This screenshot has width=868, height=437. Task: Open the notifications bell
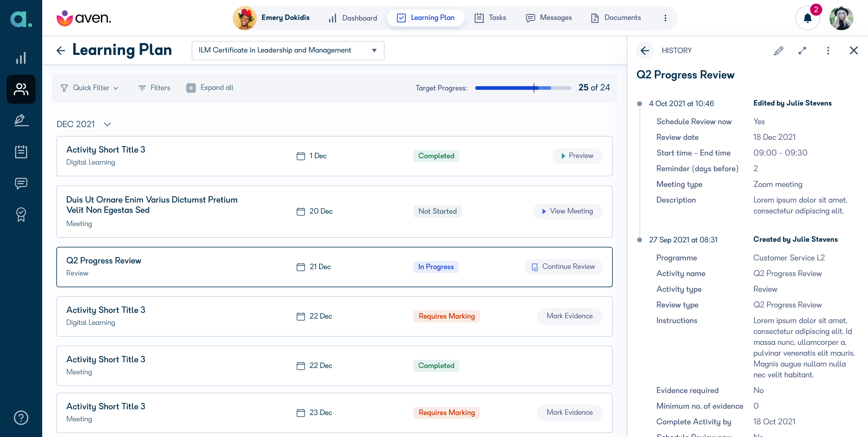click(x=807, y=18)
